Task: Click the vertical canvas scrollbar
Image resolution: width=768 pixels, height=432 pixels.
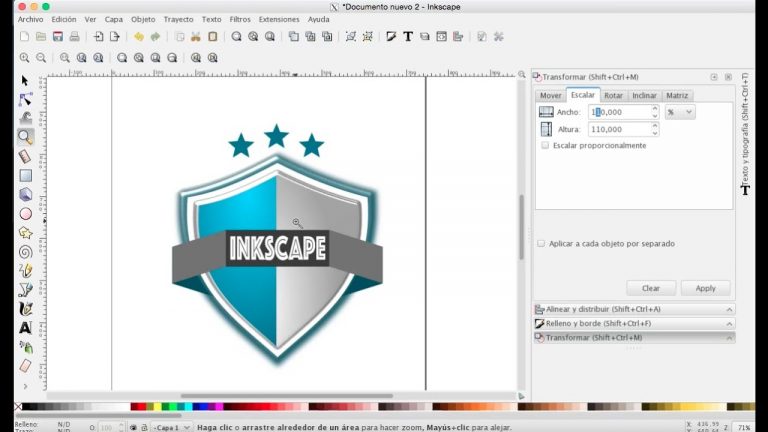Action: (522, 227)
